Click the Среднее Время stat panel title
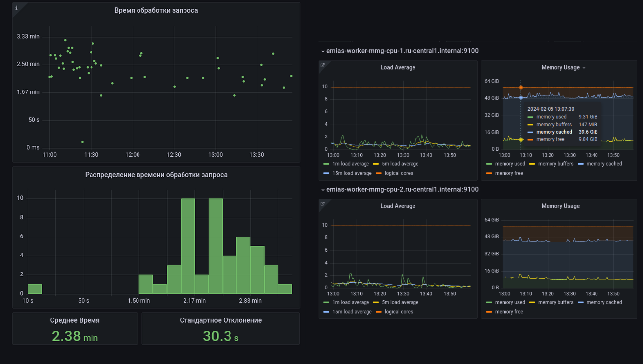The image size is (643, 364). [x=75, y=320]
